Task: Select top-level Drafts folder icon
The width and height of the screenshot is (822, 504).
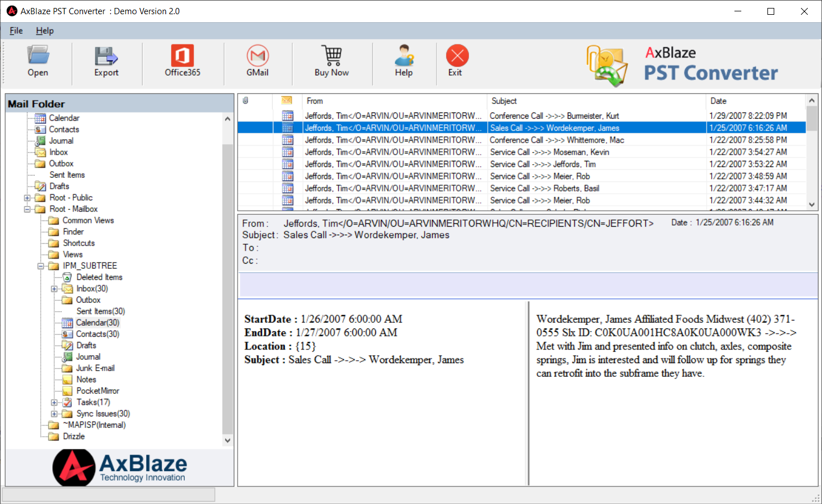Action: (40, 186)
